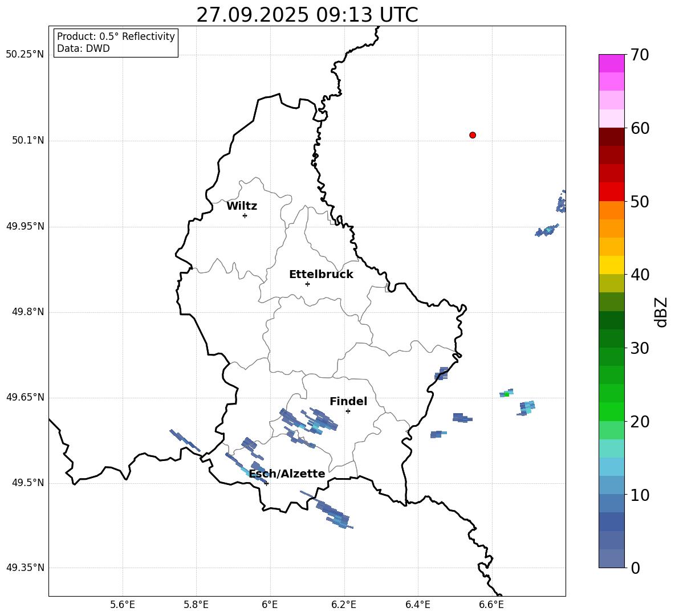Screen dimensions: 675x616
Task: Click the 5.8°E longitude label
Action: pyautogui.click(x=196, y=605)
